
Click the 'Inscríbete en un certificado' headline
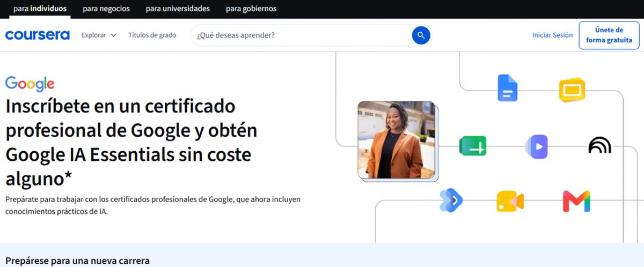131,142
